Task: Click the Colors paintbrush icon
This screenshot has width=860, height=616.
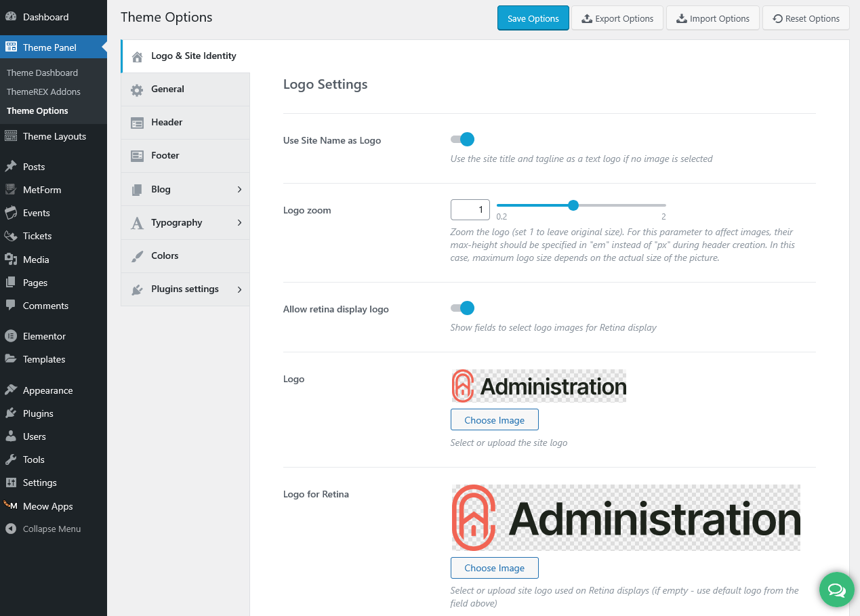Action: (137, 256)
